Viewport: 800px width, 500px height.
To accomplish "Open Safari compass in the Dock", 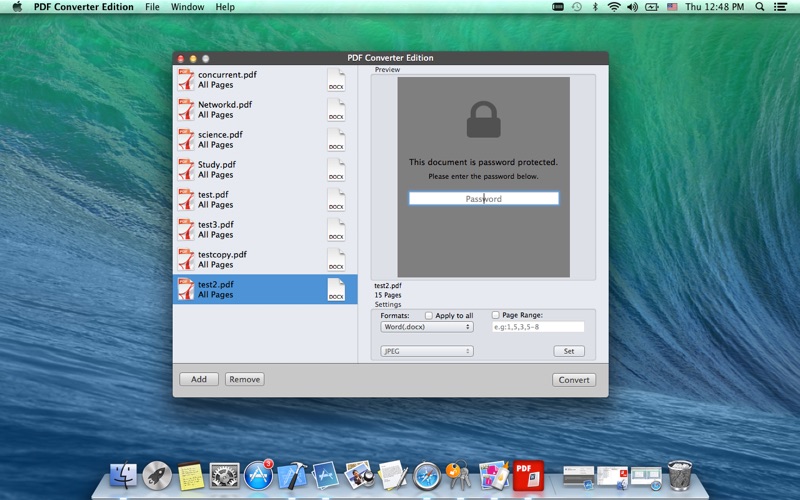I will point(427,476).
